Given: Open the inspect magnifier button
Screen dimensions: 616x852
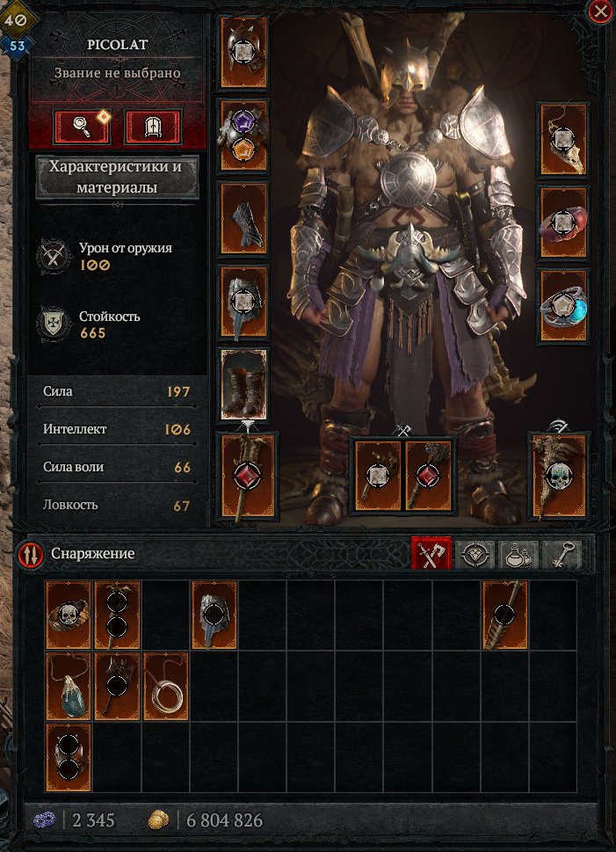Looking at the screenshot, I should [x=82, y=127].
